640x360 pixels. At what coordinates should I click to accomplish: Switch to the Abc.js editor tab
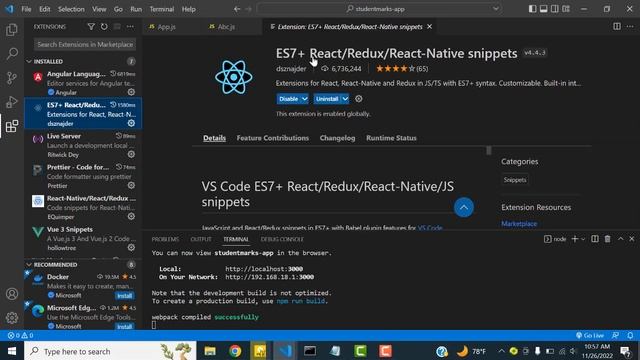[x=225, y=27]
